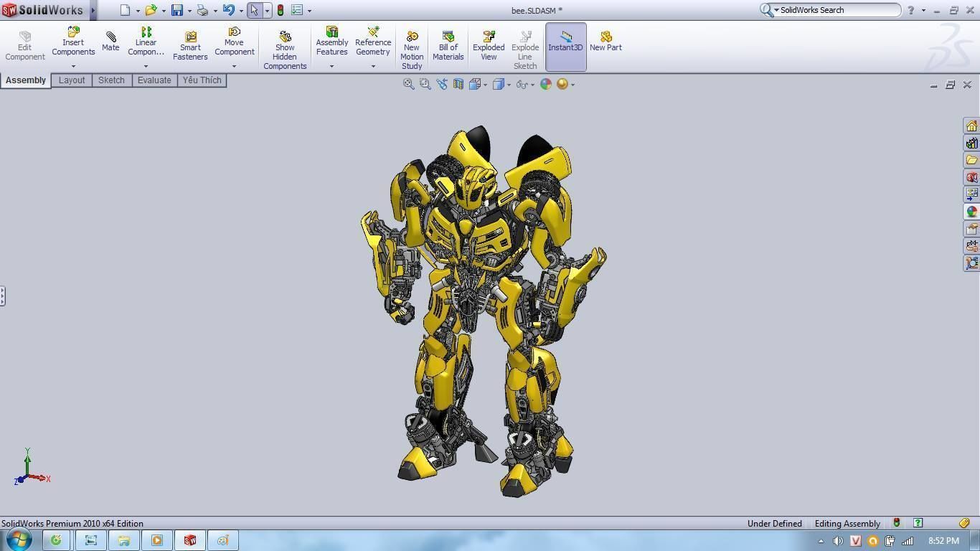980x551 pixels.
Task: Click the New document icon
Action: tap(126, 10)
